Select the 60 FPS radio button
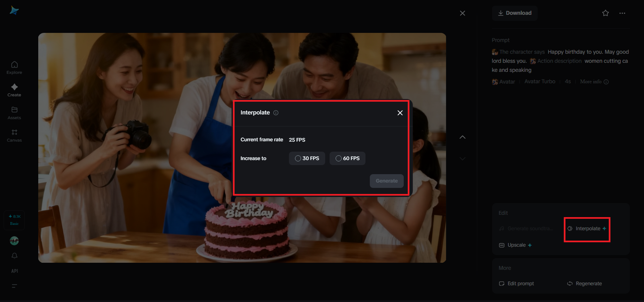Viewport: 644px width, 302px height. point(347,158)
